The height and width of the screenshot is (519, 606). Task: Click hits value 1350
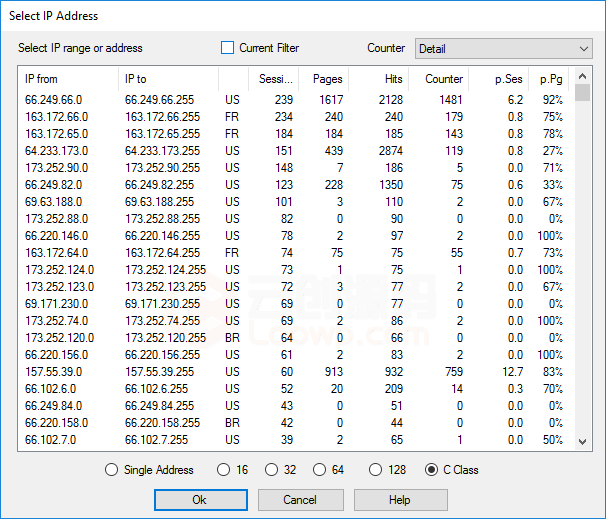pyautogui.click(x=391, y=185)
